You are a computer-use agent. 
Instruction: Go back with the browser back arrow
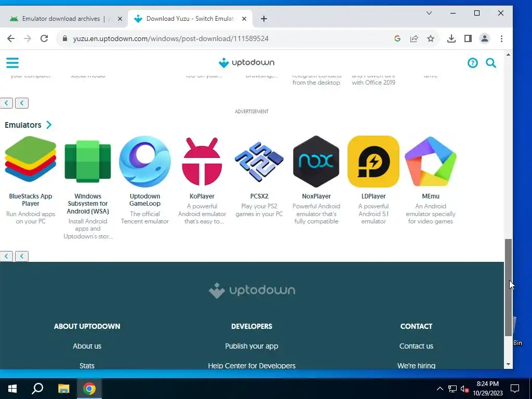11,38
